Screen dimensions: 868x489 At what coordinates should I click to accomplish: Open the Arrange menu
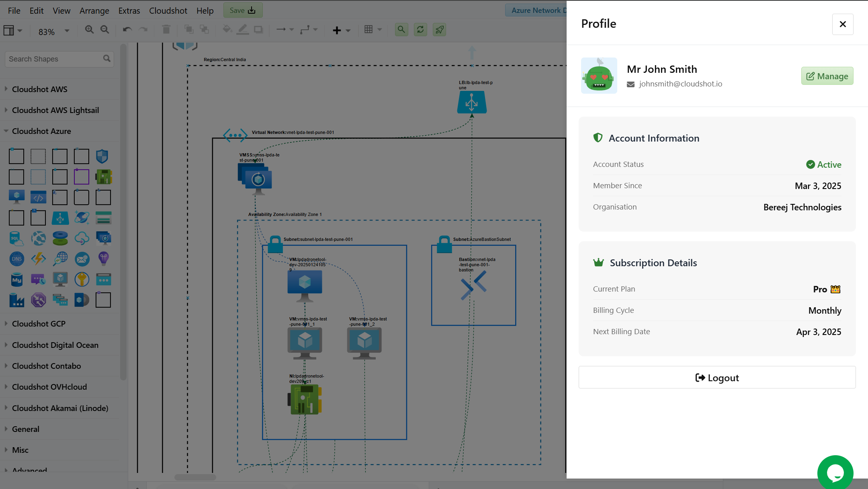click(x=94, y=10)
